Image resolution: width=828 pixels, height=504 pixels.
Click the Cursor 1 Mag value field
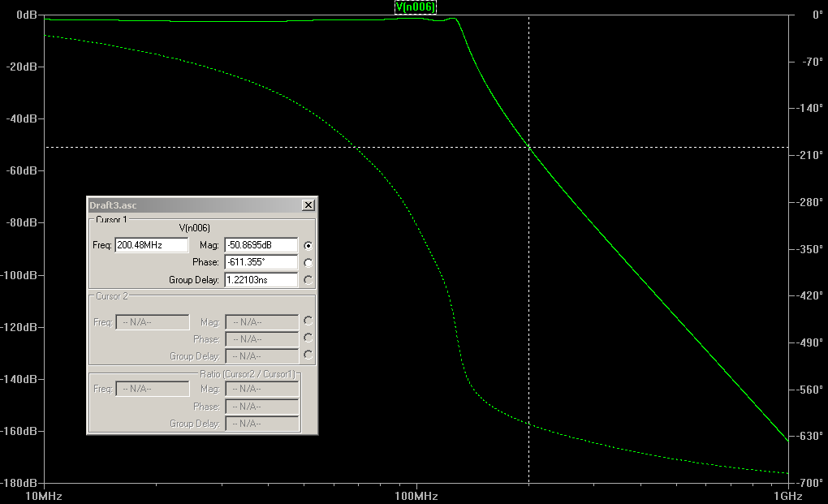pos(261,245)
